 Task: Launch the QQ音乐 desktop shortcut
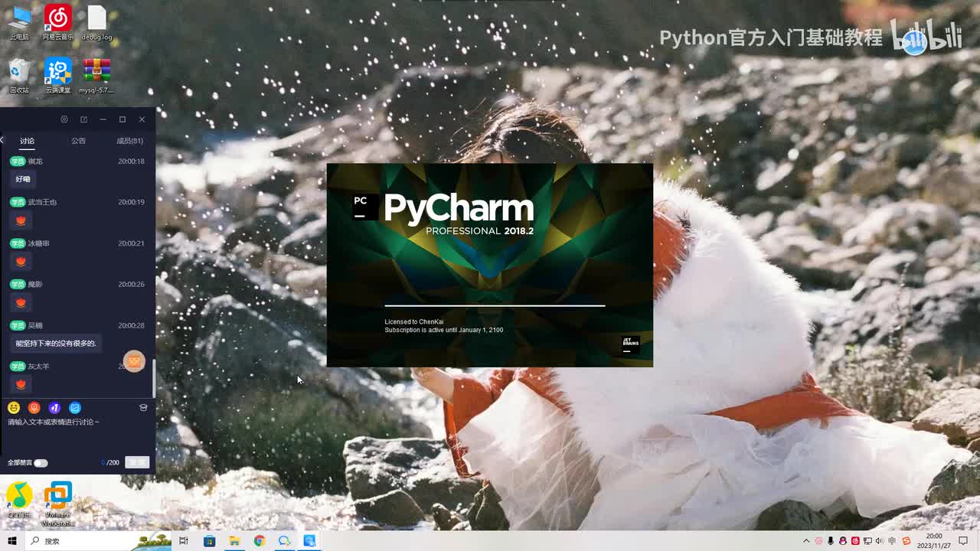tap(19, 500)
